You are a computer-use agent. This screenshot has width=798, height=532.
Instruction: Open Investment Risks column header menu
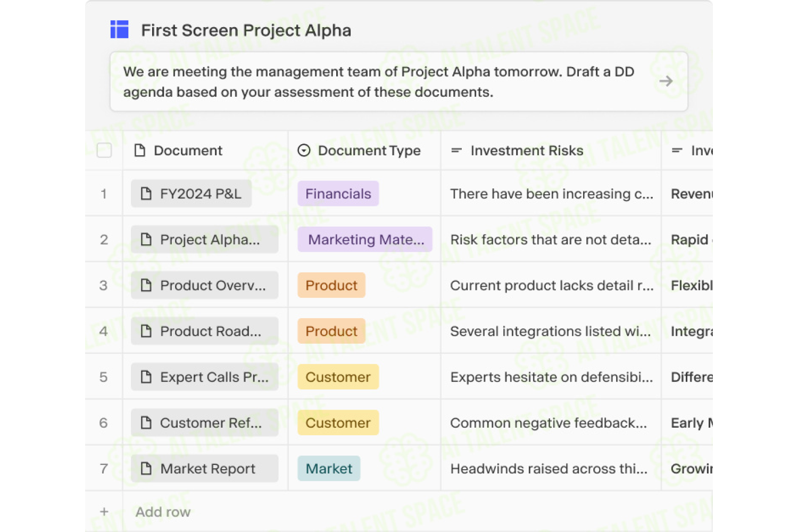pos(551,151)
